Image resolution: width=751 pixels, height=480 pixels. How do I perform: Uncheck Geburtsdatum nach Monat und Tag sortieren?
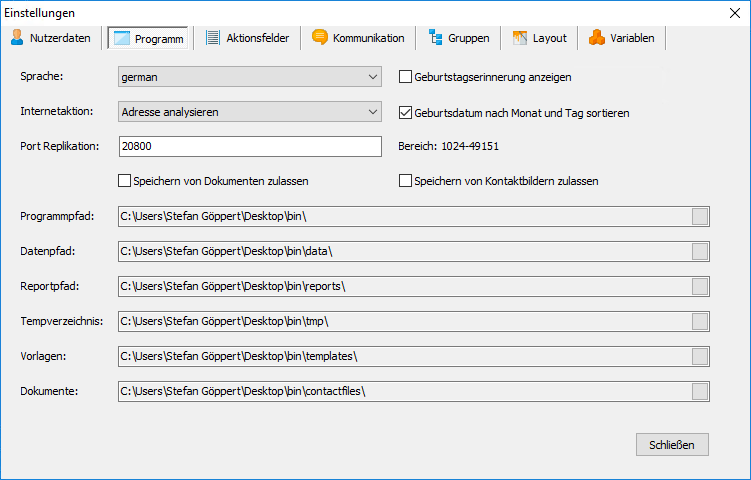coord(406,113)
